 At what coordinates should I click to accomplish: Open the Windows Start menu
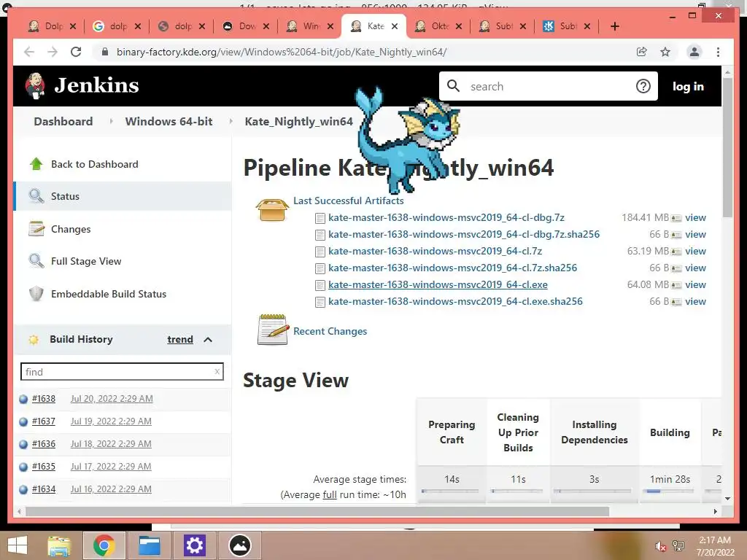tap(18, 545)
